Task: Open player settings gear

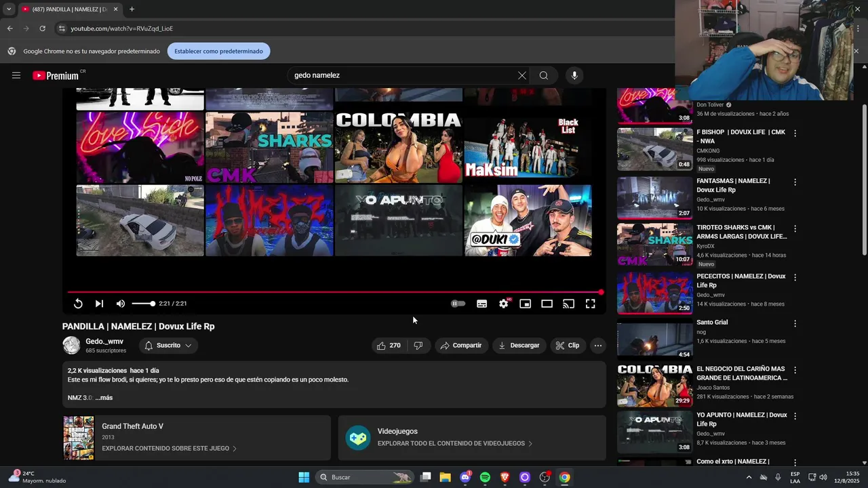Action: click(x=504, y=304)
